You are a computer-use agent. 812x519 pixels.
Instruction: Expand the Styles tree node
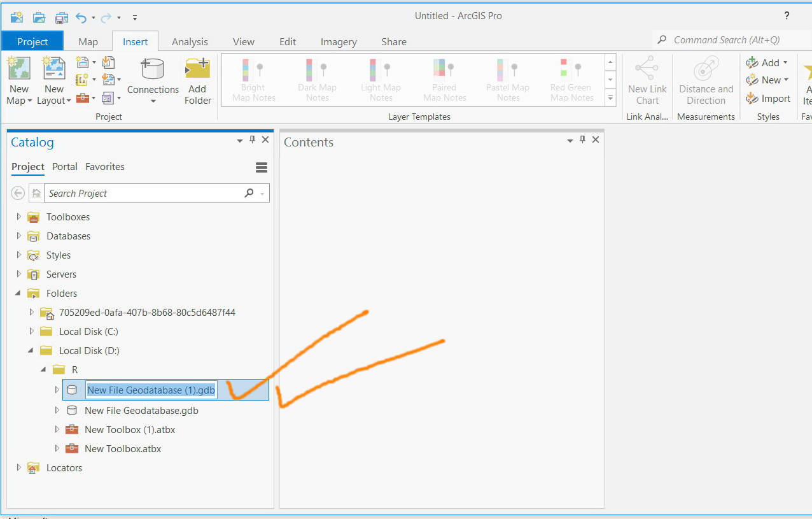(18, 255)
